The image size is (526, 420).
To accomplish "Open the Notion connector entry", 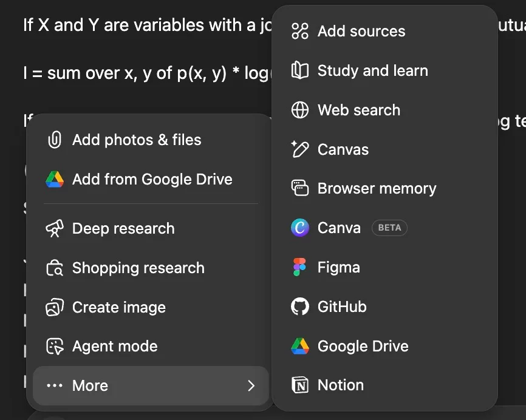I will (340, 384).
